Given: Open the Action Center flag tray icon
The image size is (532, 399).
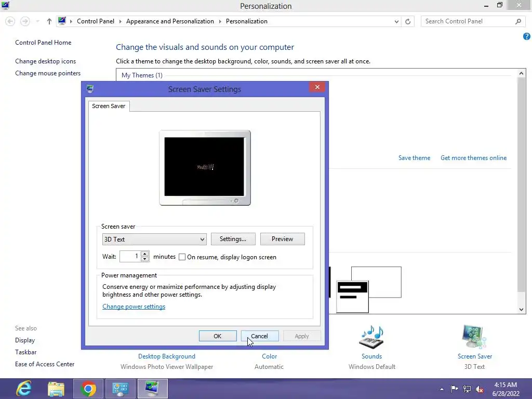Looking at the screenshot, I should pos(454,389).
